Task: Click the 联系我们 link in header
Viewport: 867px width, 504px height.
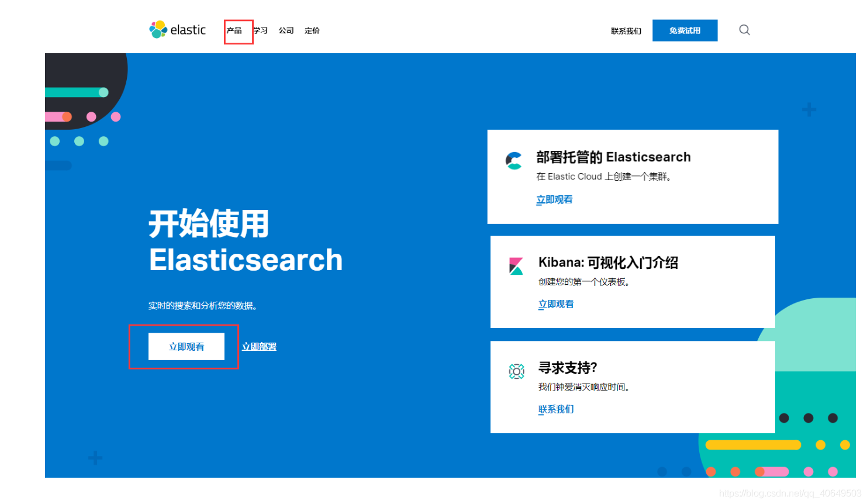Action: [x=626, y=31]
